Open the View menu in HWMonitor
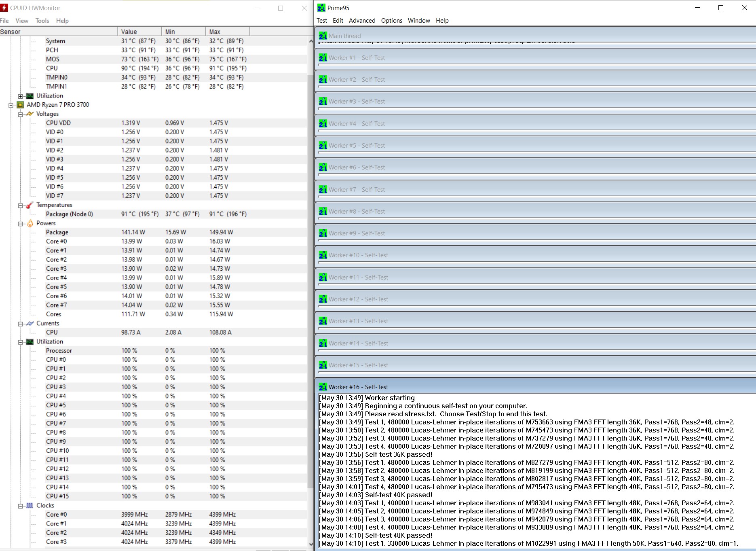 (x=22, y=21)
